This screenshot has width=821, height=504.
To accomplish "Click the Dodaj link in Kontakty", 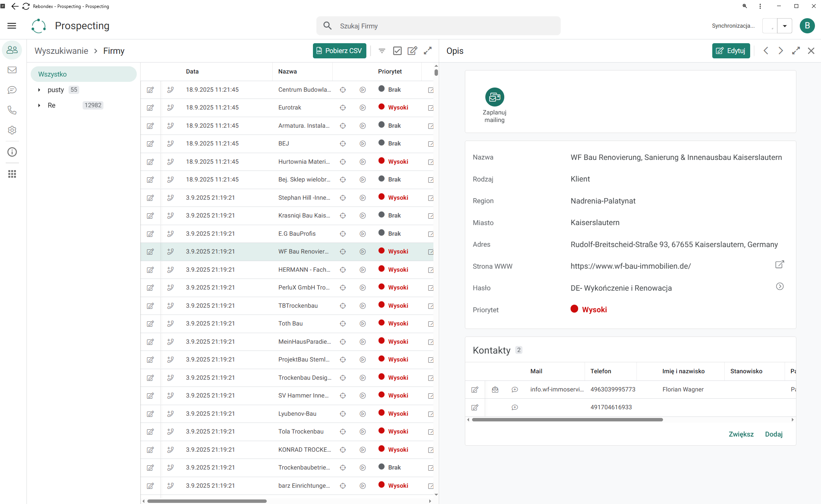I will coord(774,434).
